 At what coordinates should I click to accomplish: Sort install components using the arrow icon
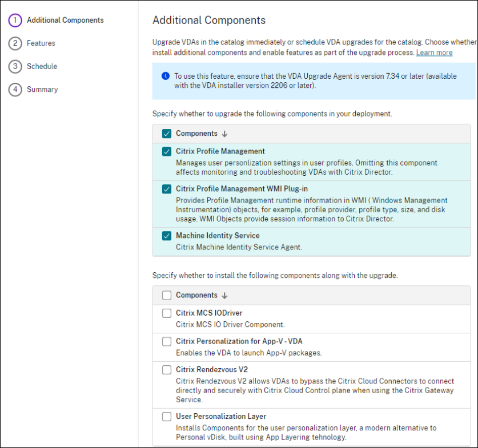(224, 296)
